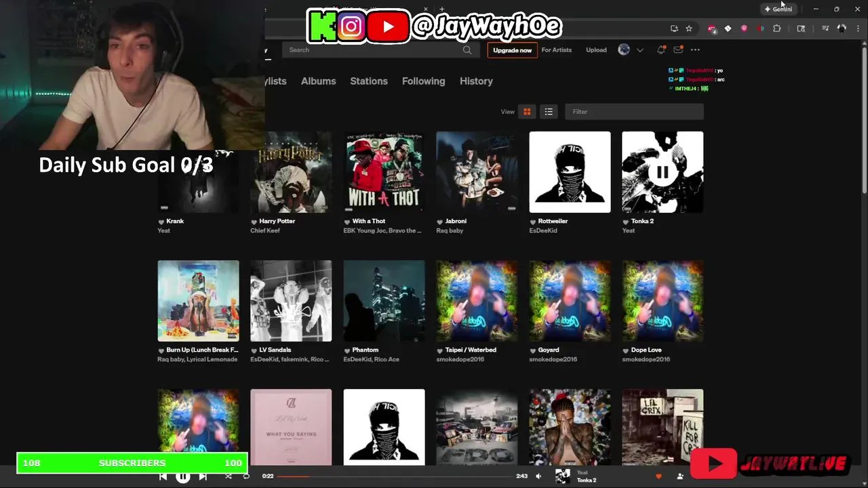Toggle the heart next to Jabroni
This screenshot has height=488, width=868.
pos(440,222)
